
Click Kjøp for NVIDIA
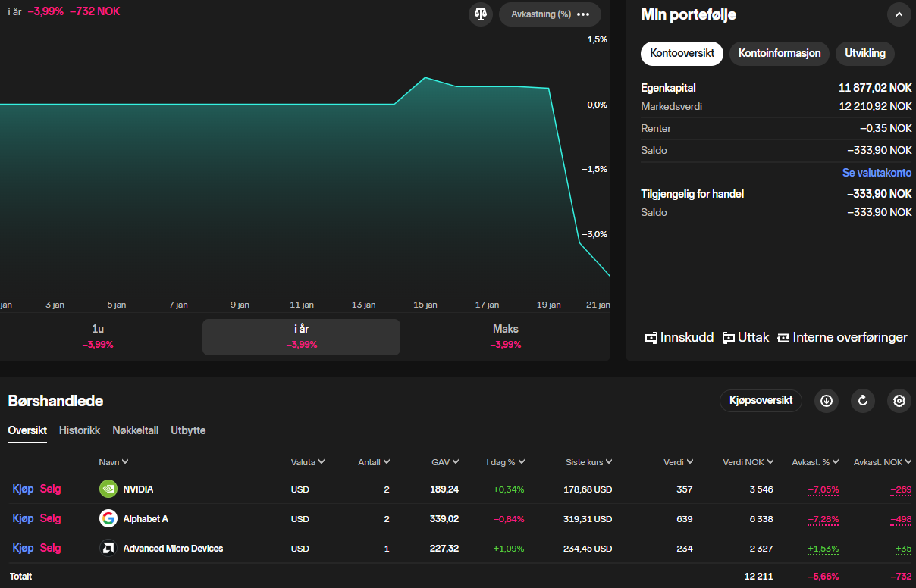[x=23, y=489]
